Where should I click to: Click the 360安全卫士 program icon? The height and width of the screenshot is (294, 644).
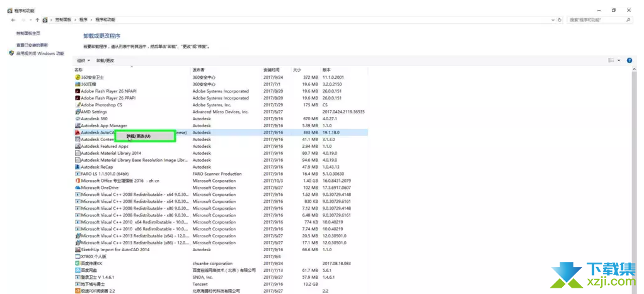click(x=78, y=77)
